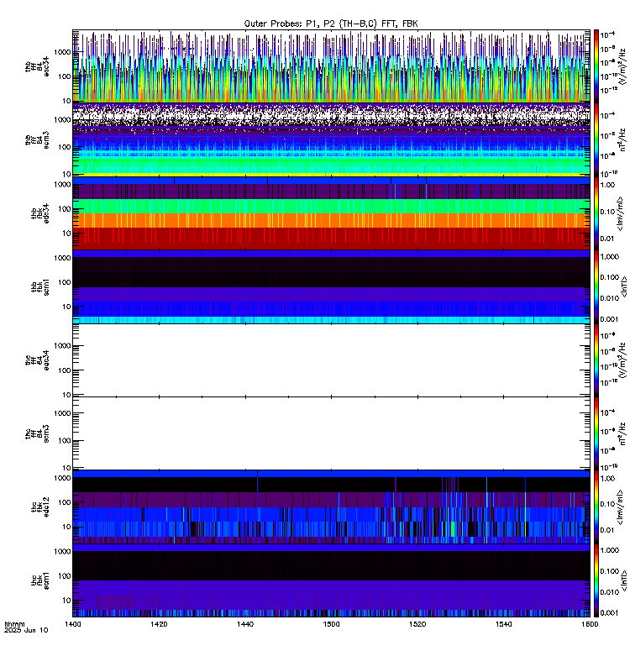Click the thb eac34 panel color bar
630x672 pixels.
(596, 66)
